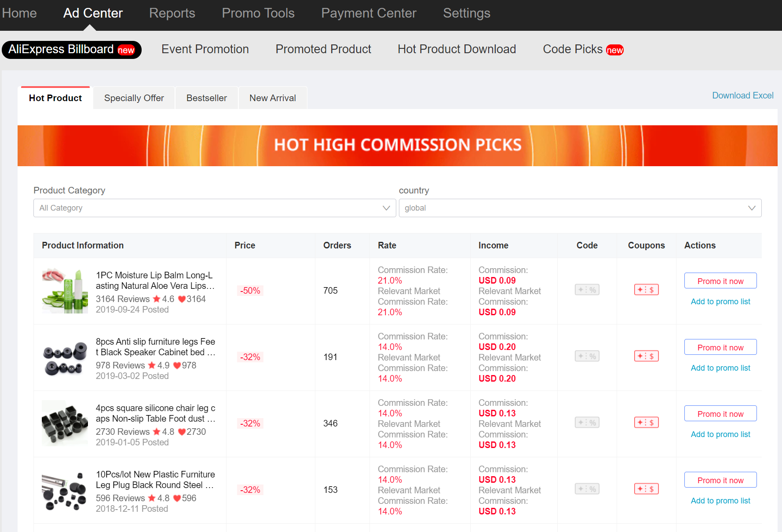The width and height of the screenshot is (782, 532).
Task: Open the Ad Center menu
Action: (x=93, y=13)
